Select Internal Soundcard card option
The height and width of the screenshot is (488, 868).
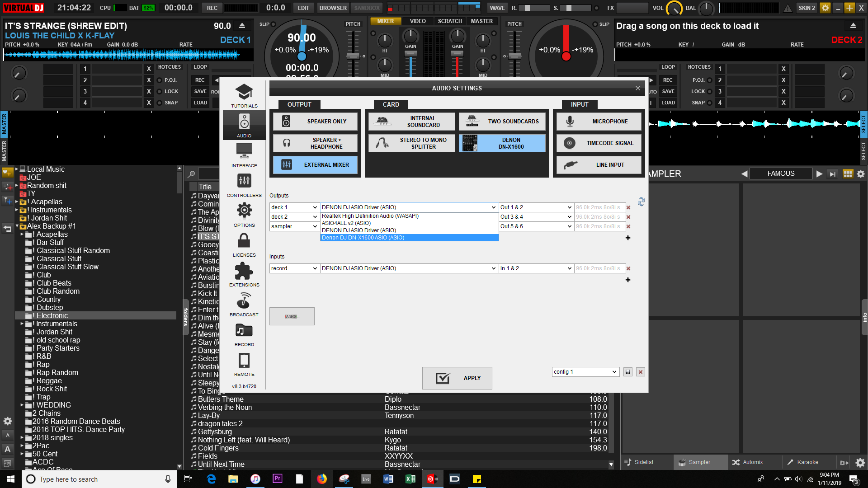tap(411, 122)
